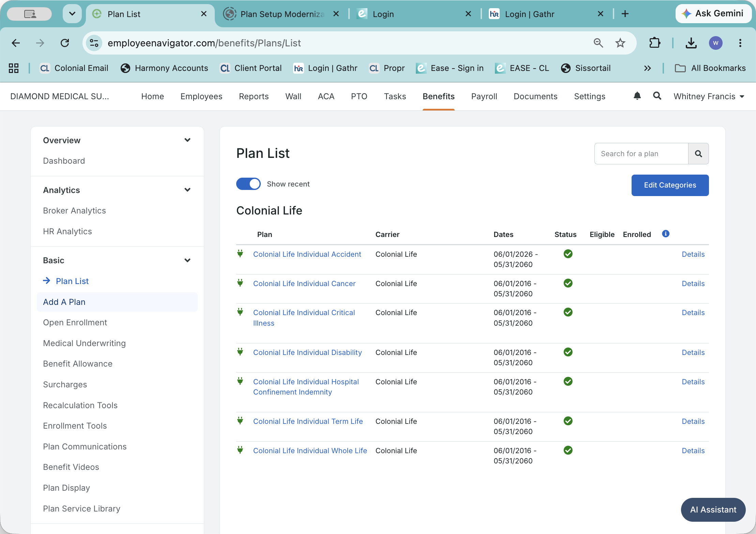Click the browser zoom magnifier in address bar
Viewport: 756px width, 534px height.
pos(598,43)
